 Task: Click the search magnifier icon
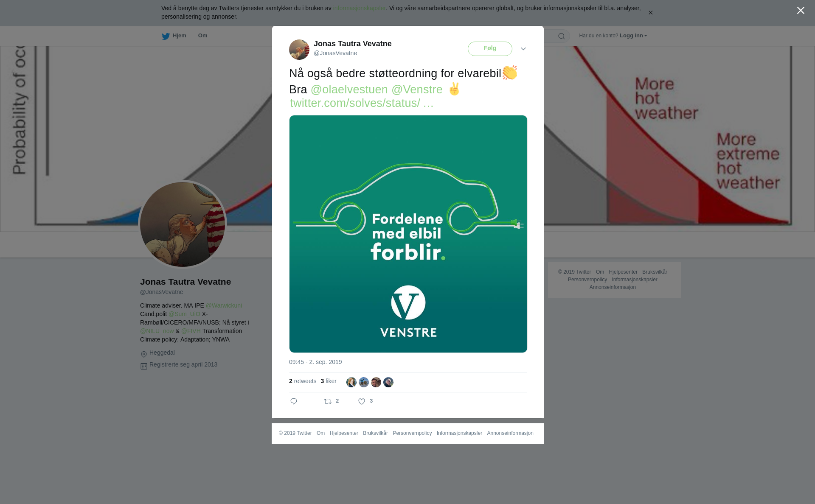click(562, 36)
